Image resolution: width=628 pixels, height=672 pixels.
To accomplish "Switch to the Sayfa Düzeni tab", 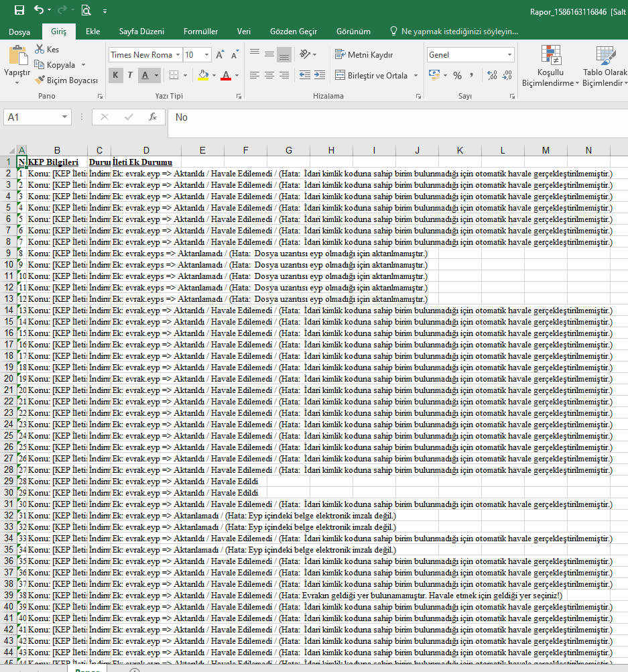I will (141, 32).
